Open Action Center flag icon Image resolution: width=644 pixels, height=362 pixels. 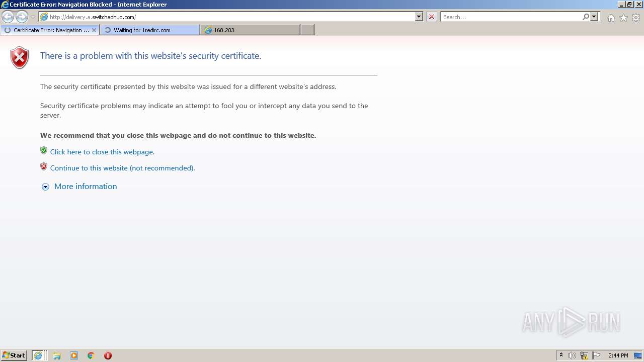pyautogui.click(x=596, y=355)
